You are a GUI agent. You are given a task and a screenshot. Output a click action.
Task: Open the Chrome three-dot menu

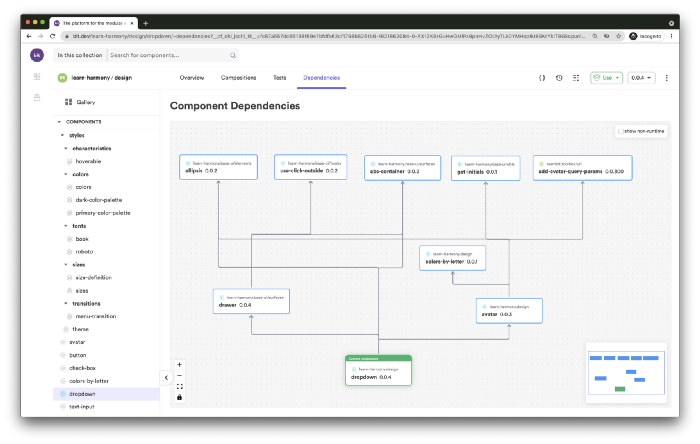(671, 36)
